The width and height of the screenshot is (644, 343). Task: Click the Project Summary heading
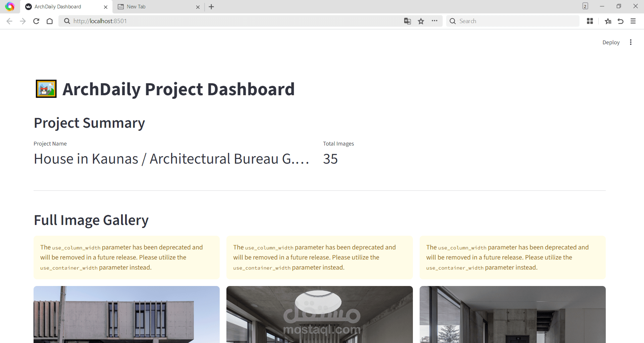pos(89,123)
